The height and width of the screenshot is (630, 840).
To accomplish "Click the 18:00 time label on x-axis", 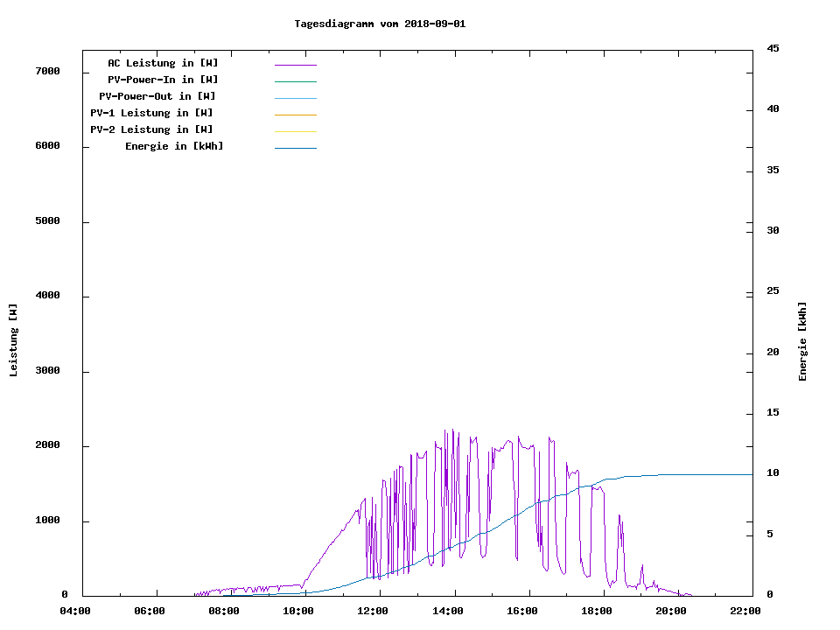I will point(597,611).
